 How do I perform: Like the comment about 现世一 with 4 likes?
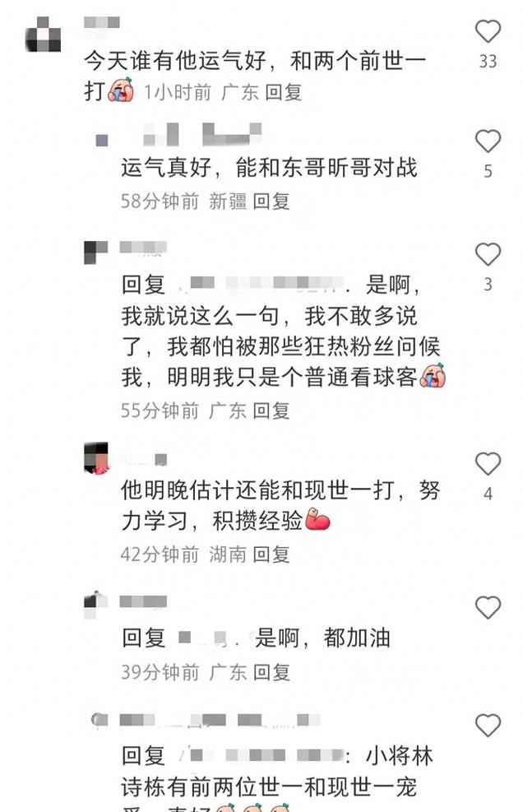488,463
